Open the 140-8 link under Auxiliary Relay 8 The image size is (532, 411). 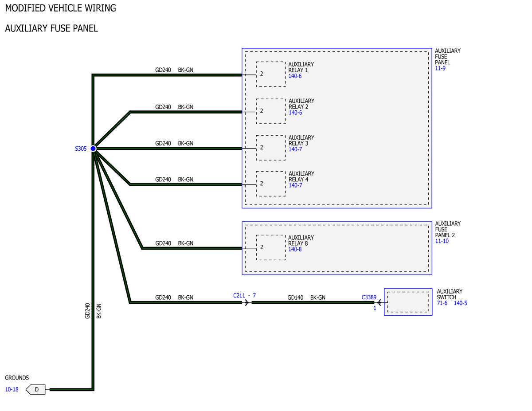295,250
